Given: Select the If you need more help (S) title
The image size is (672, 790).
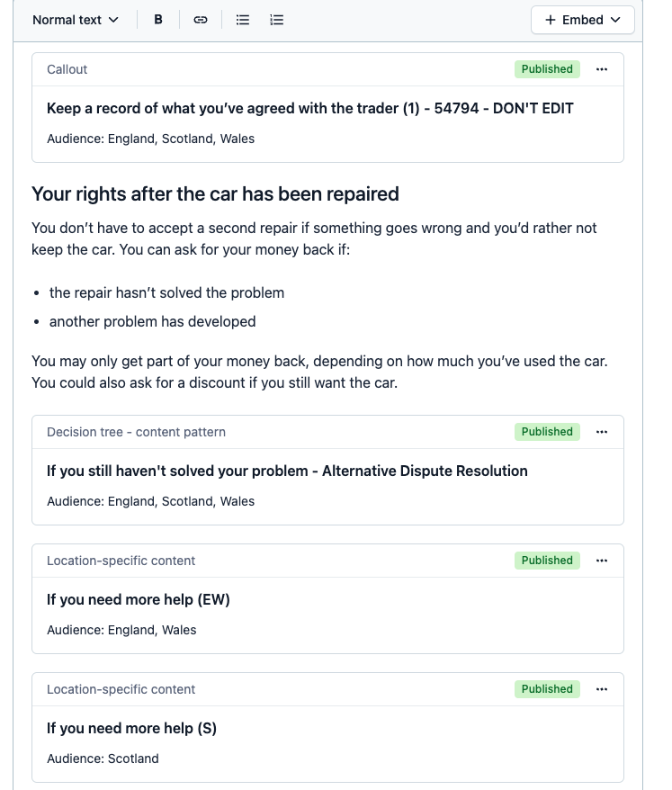Looking at the screenshot, I should tap(131, 728).
